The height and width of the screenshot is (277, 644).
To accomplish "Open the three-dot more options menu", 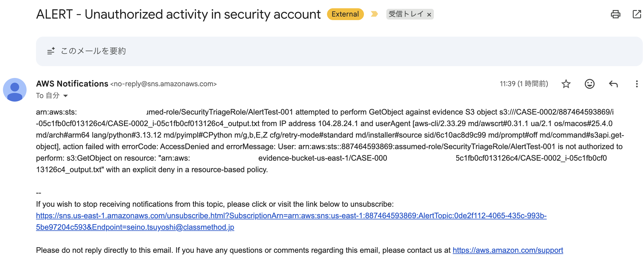I will point(637,84).
